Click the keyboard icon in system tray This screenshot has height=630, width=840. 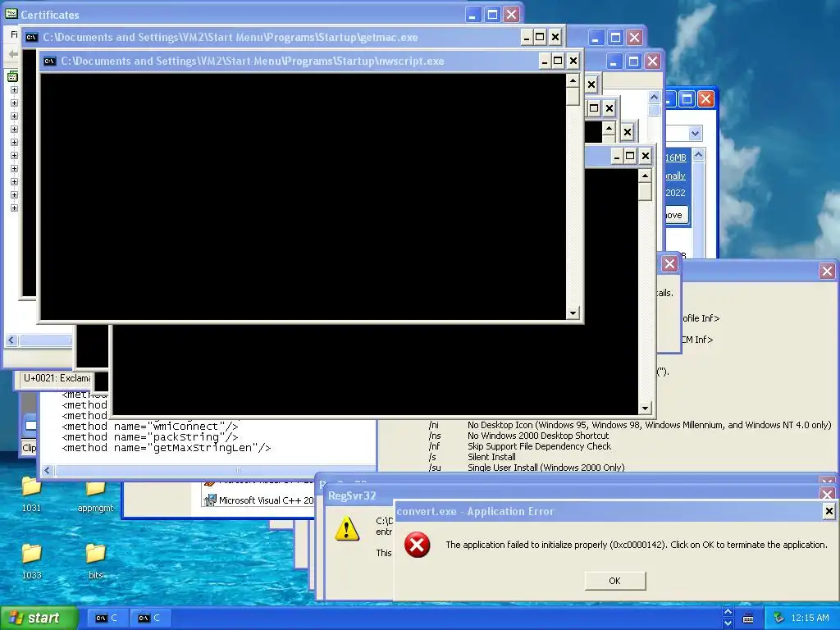pos(748,619)
